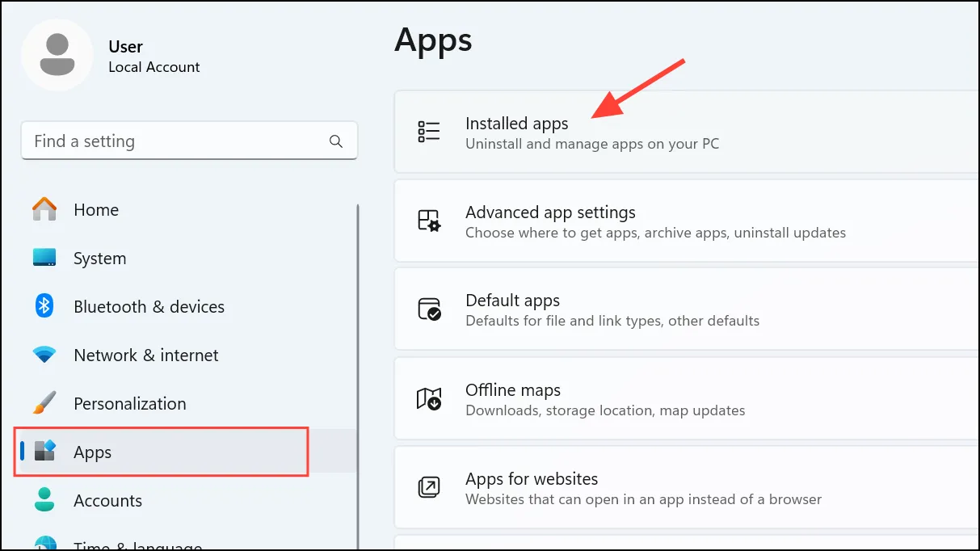This screenshot has width=980, height=551.
Task: Click the search magnifier icon
Action: (336, 141)
